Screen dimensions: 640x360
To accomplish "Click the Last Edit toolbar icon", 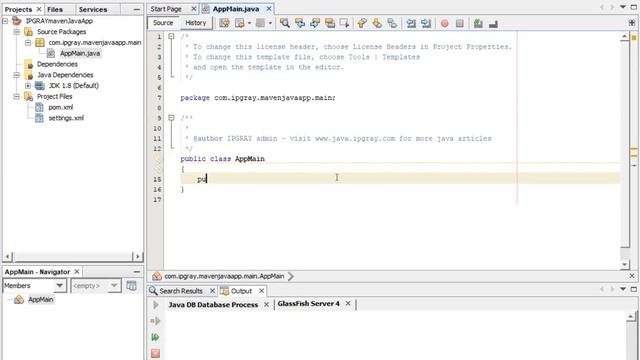I will pos(224,23).
